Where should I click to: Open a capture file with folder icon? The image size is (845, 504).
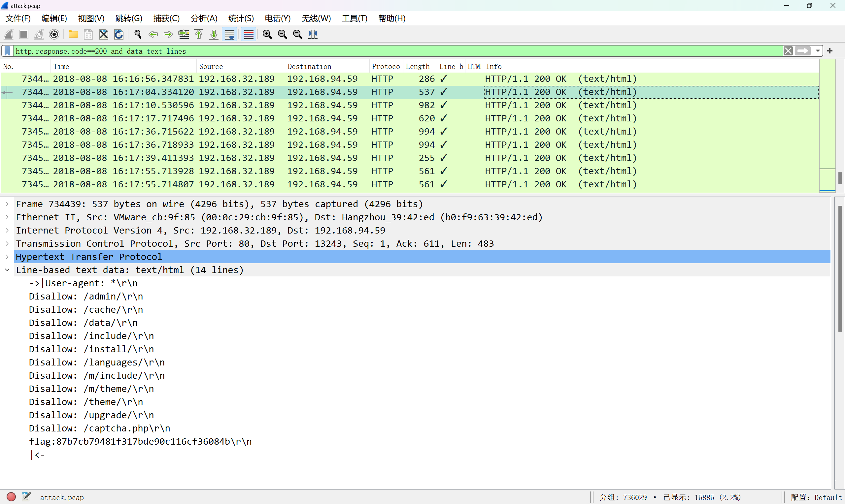point(73,34)
